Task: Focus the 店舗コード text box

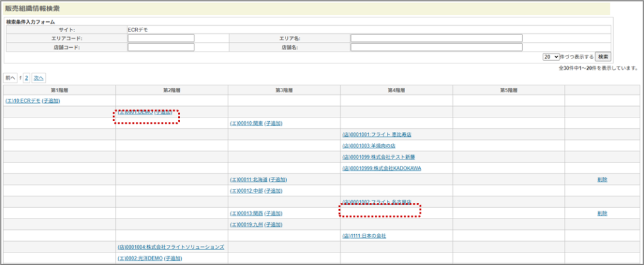Action: [x=161, y=47]
